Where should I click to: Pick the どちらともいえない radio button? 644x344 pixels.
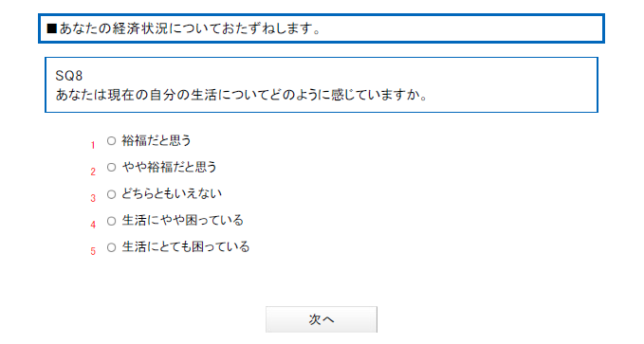[x=111, y=194]
